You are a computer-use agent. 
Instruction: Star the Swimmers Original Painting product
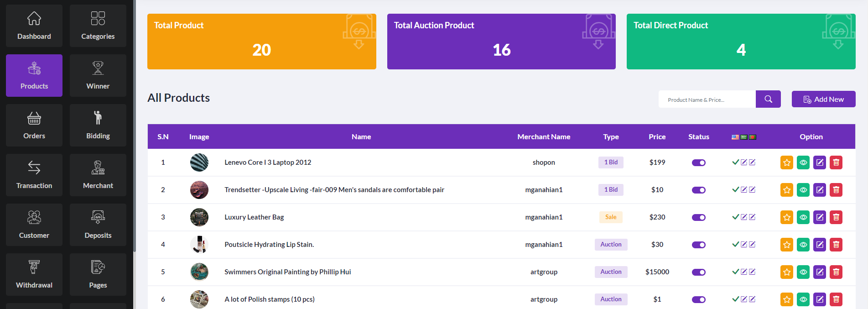coord(787,272)
